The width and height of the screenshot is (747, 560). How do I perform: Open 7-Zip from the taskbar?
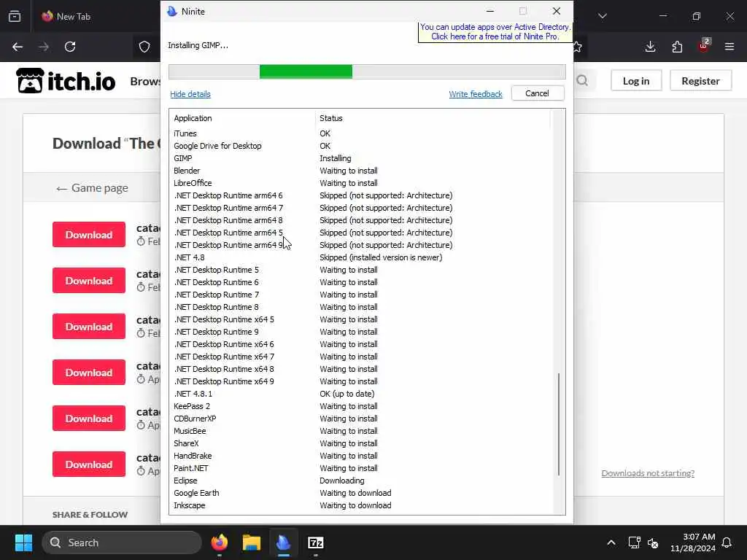pos(315,542)
